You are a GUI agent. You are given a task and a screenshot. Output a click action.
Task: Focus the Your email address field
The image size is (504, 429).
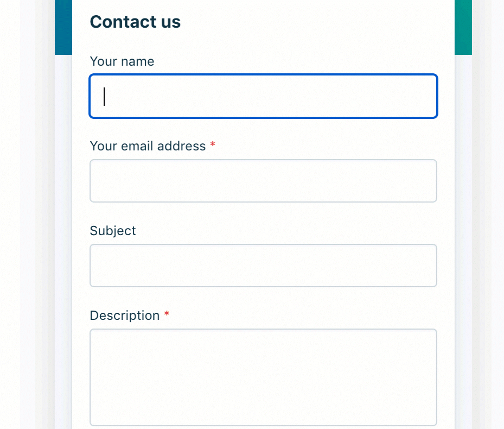click(263, 181)
